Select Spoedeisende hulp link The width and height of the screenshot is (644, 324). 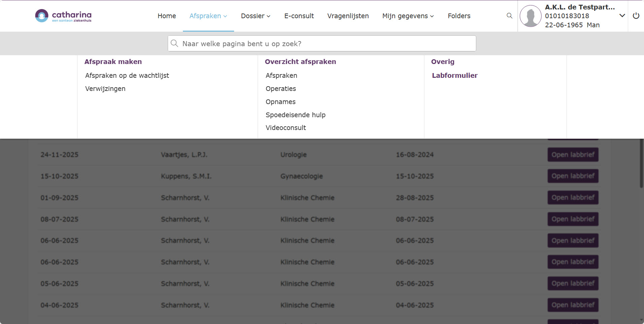(295, 115)
